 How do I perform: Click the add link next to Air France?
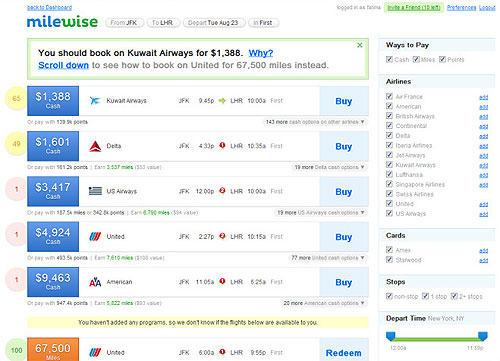point(483,97)
